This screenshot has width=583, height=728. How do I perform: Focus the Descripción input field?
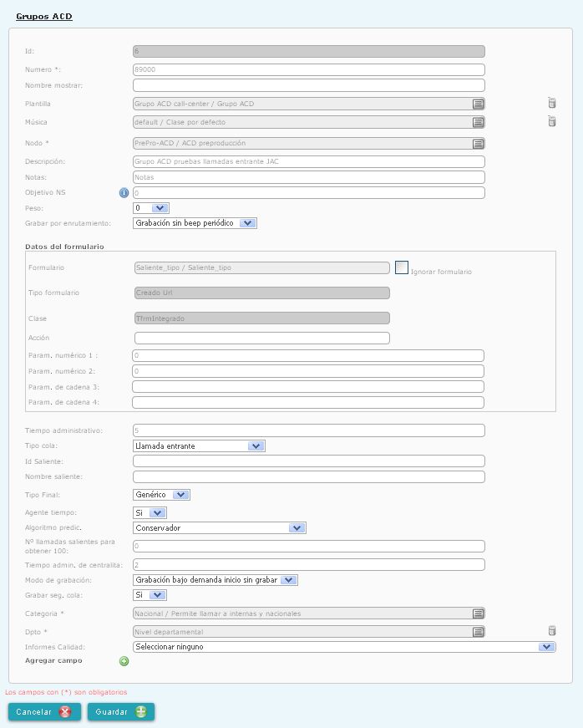(x=309, y=161)
